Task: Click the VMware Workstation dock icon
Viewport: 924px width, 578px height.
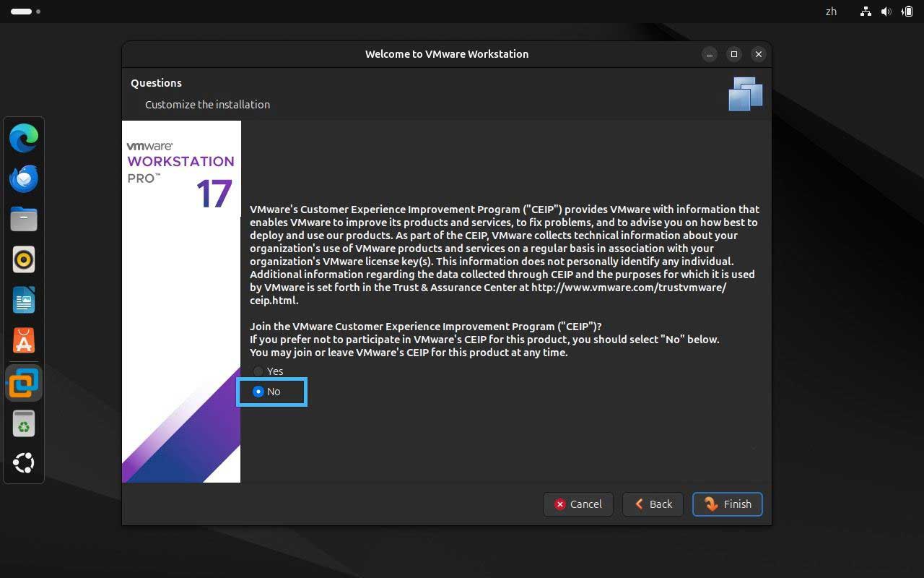Action: [x=24, y=383]
